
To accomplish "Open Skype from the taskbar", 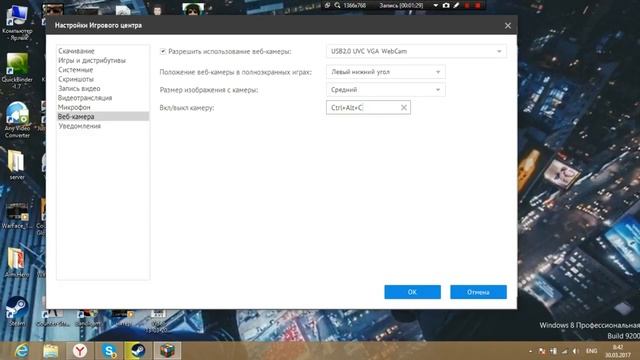I will tap(109, 351).
